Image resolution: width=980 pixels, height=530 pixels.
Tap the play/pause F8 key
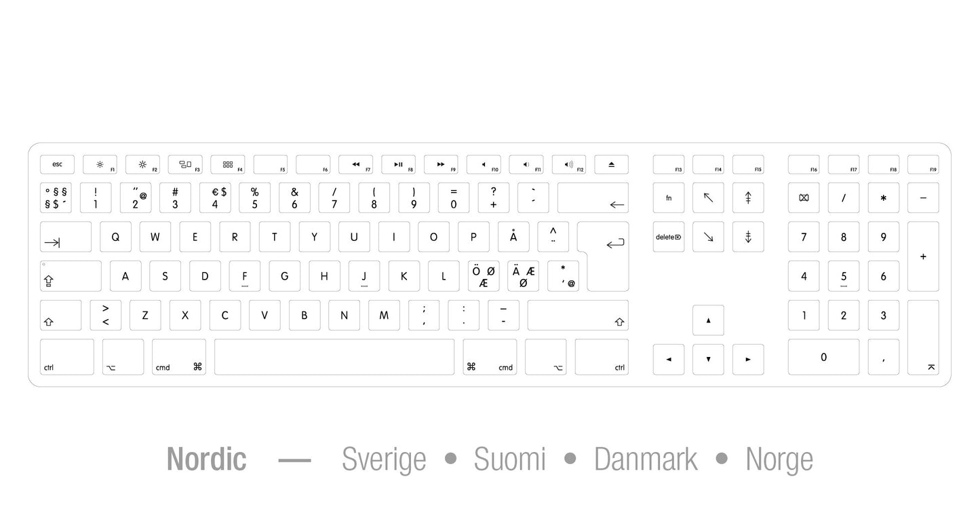399,164
